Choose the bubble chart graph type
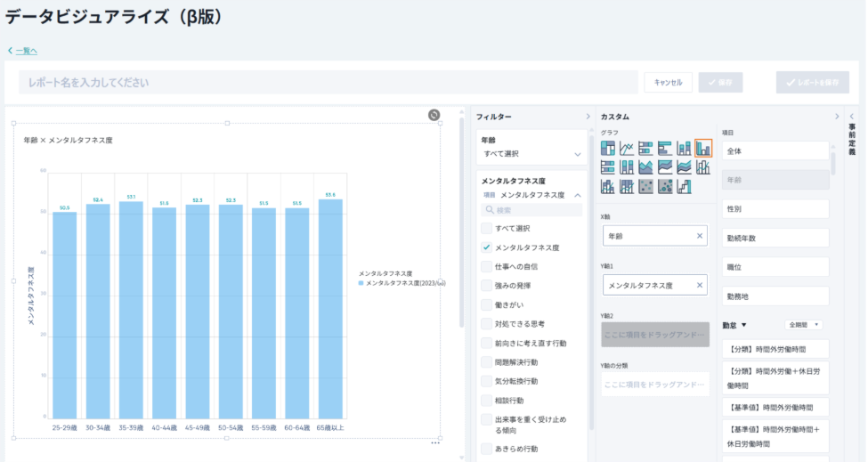868x462 pixels. (665, 186)
